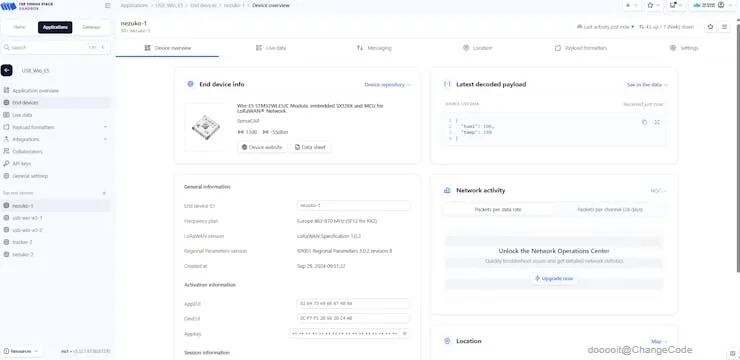The height and width of the screenshot is (360, 740).
Task: Collapse the sidebar with the hamburger icon
Action: pos(108,6)
